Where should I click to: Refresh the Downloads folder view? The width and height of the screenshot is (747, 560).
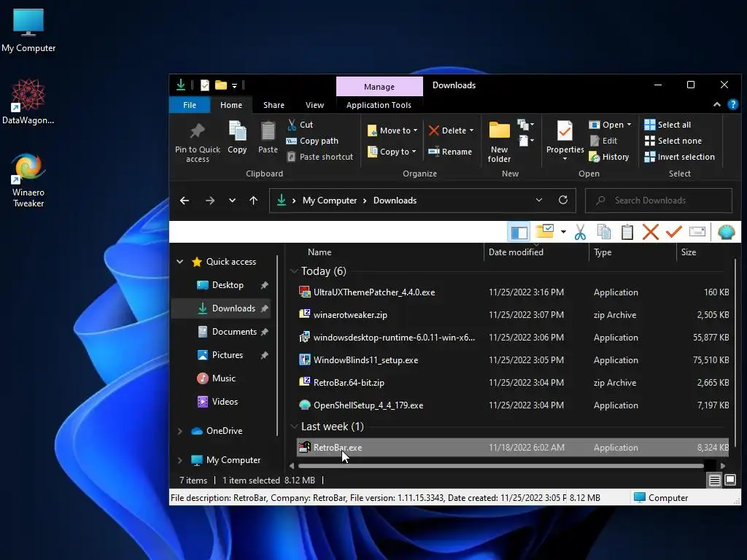[562, 200]
